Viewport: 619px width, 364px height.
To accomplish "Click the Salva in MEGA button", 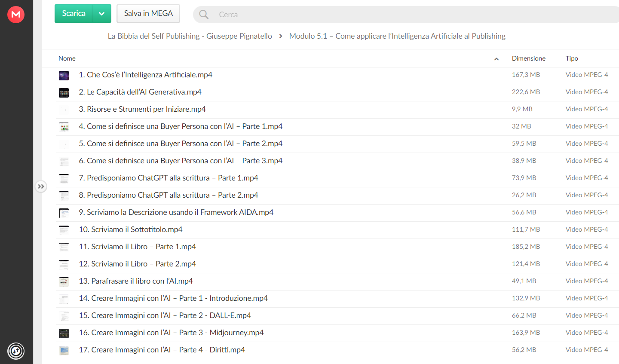I will click(x=148, y=14).
